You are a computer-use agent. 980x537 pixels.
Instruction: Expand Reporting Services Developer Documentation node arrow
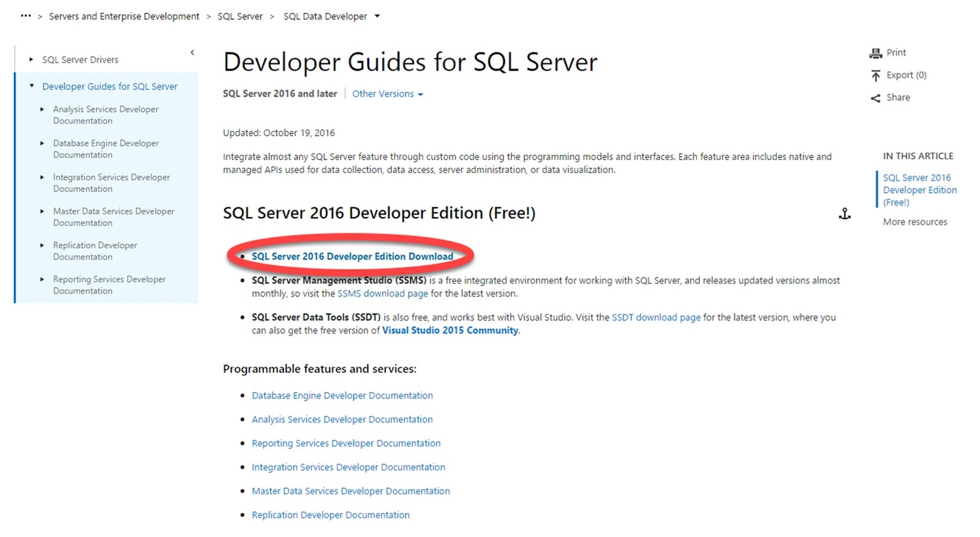click(42, 279)
